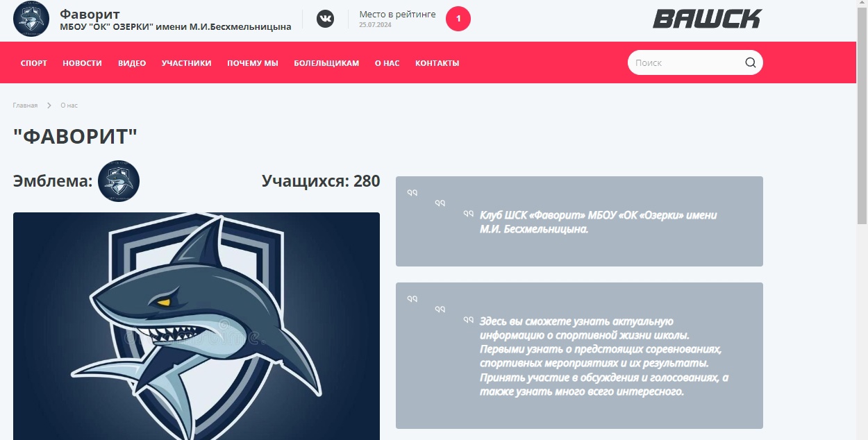
Task: Go to the ВИДЕО section
Action: pos(132,63)
